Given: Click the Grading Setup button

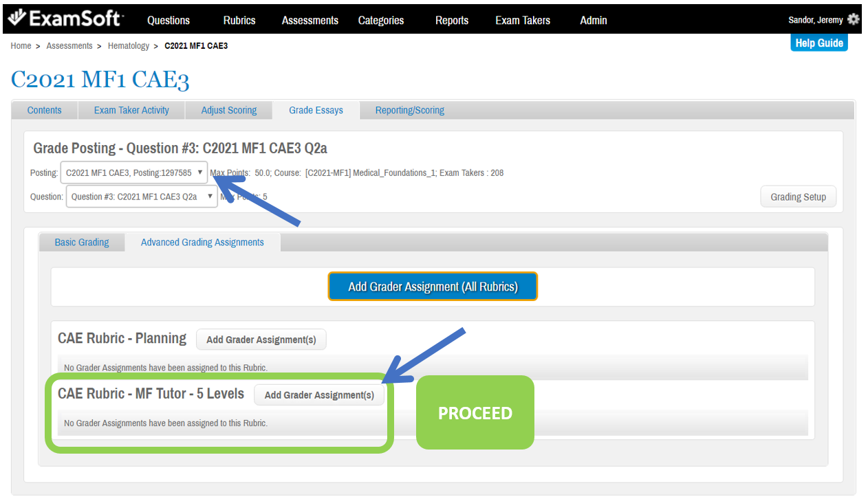Looking at the screenshot, I should [798, 197].
